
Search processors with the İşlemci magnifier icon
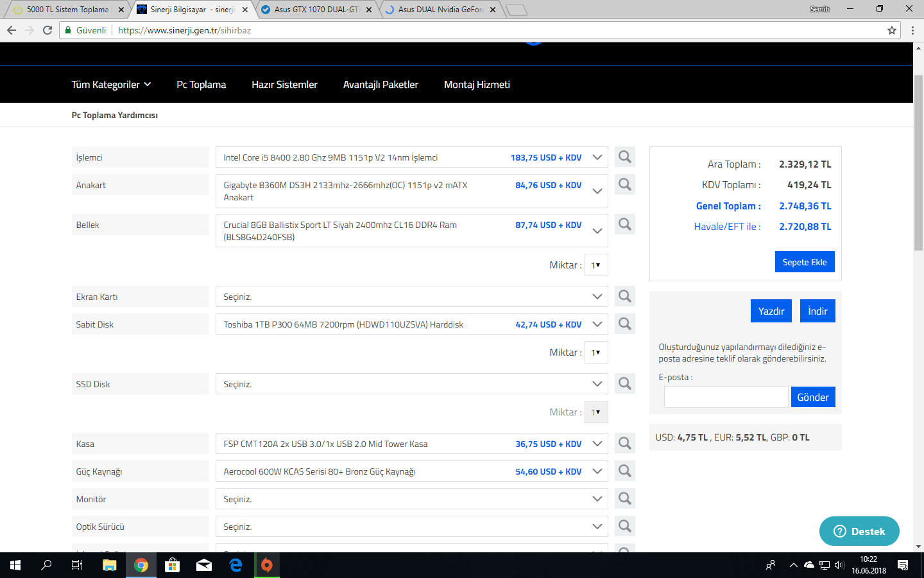click(625, 157)
